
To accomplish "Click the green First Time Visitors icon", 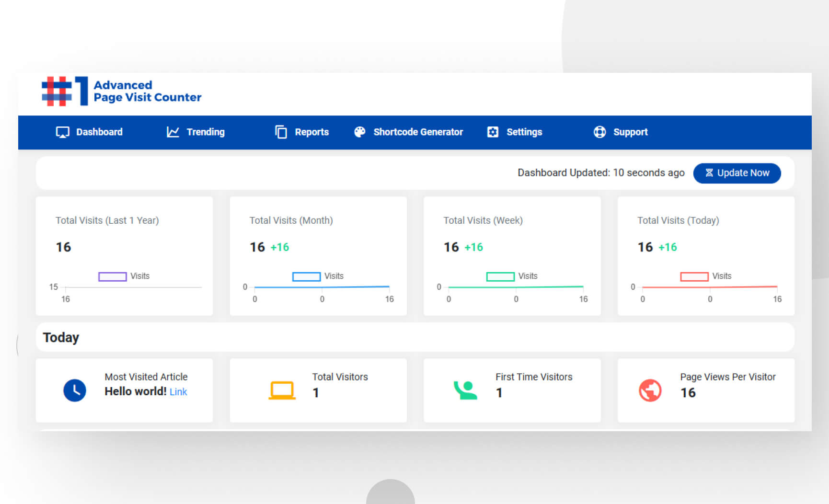I will (465, 390).
